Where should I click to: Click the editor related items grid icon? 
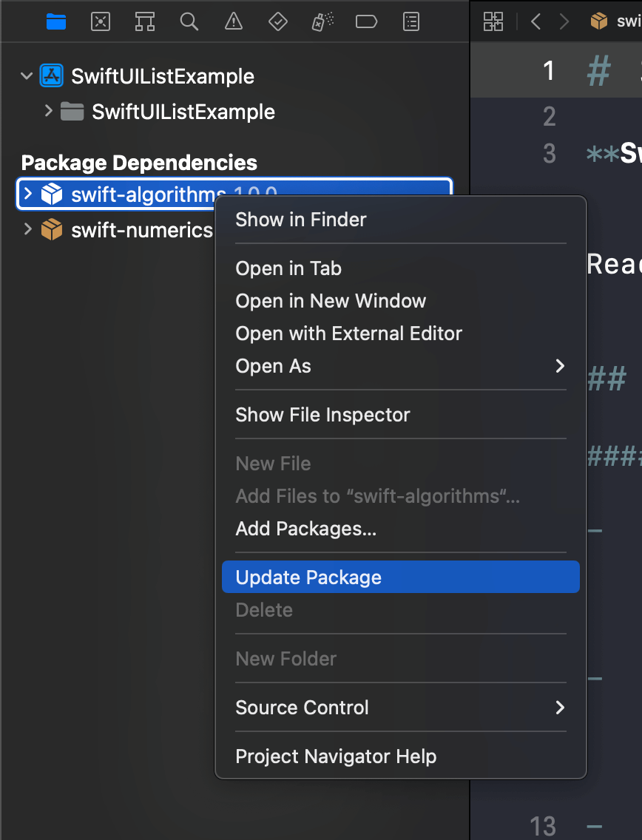493,21
